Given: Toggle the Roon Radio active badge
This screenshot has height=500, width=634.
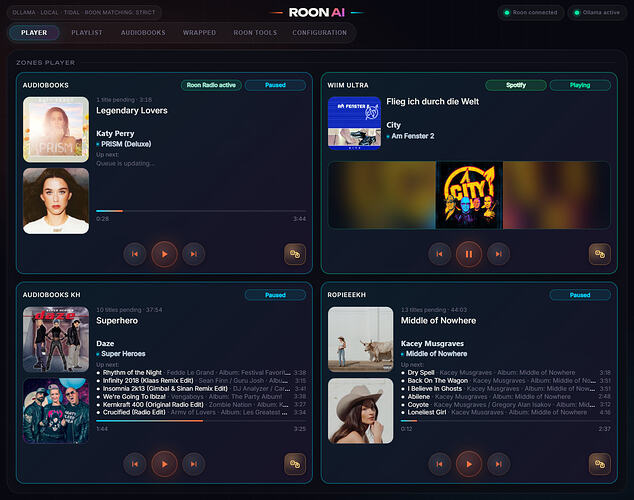Looking at the screenshot, I should 211,85.
